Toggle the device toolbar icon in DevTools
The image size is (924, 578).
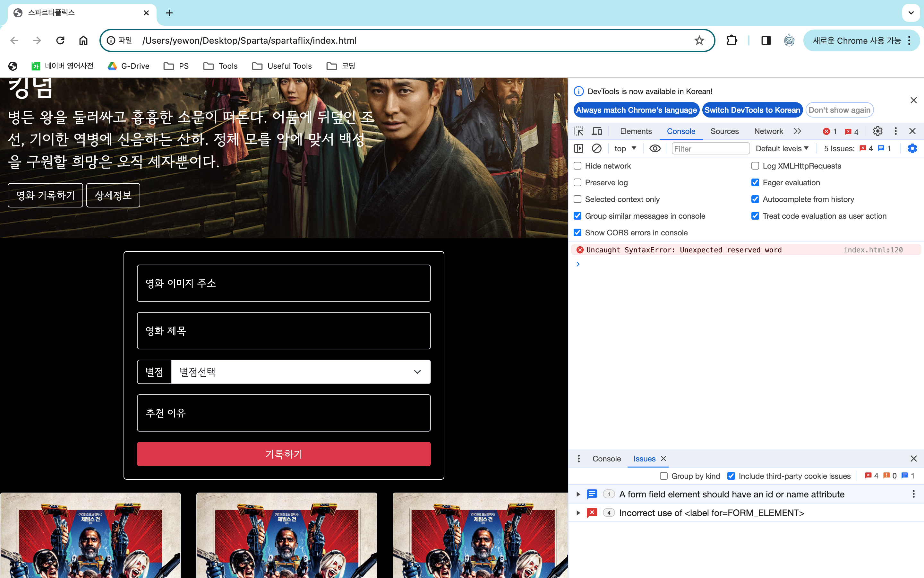pos(597,131)
